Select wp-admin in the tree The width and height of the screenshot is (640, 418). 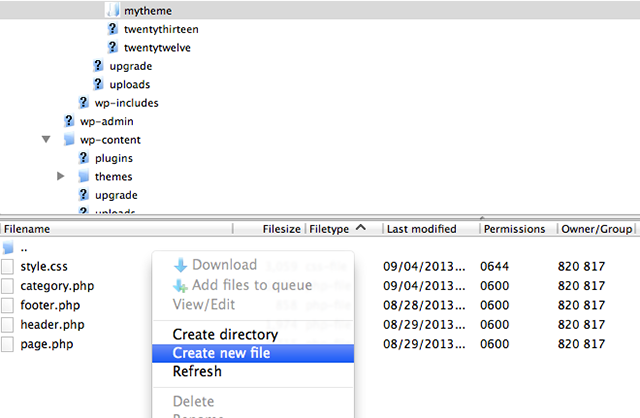coord(107,121)
